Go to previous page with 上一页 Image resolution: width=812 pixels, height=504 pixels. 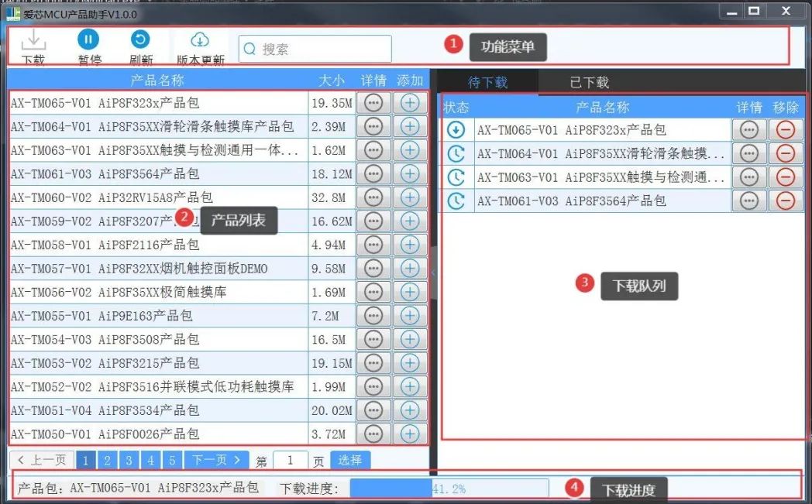[x=42, y=460]
